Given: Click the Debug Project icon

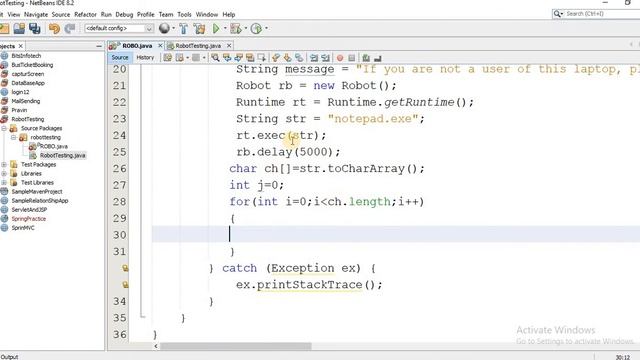Looking at the screenshot, I should [236, 29].
